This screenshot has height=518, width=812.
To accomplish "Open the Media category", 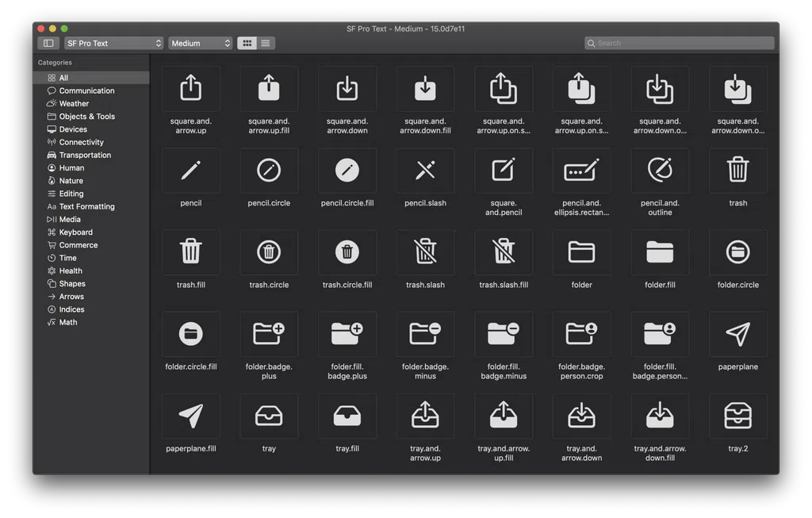I will 91,219.
